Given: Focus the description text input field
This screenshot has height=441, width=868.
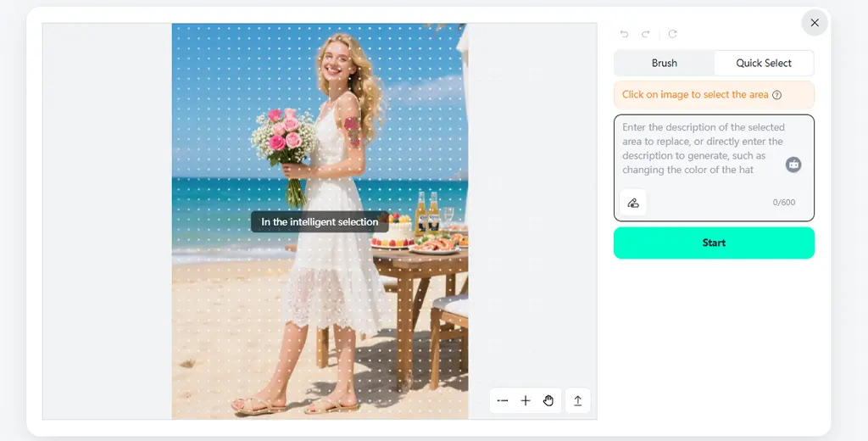Looking at the screenshot, I should [714, 168].
